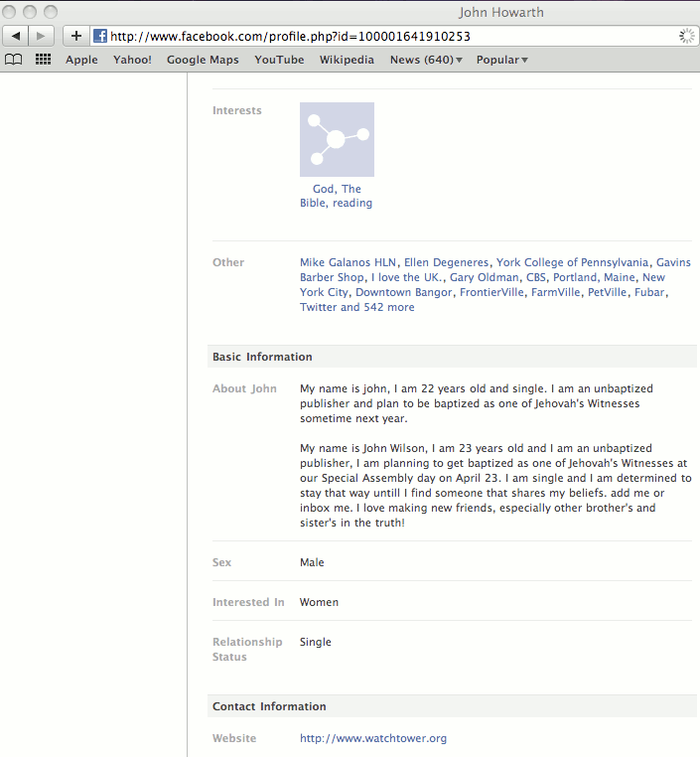Show Top Sites grid icon

pos(43,60)
